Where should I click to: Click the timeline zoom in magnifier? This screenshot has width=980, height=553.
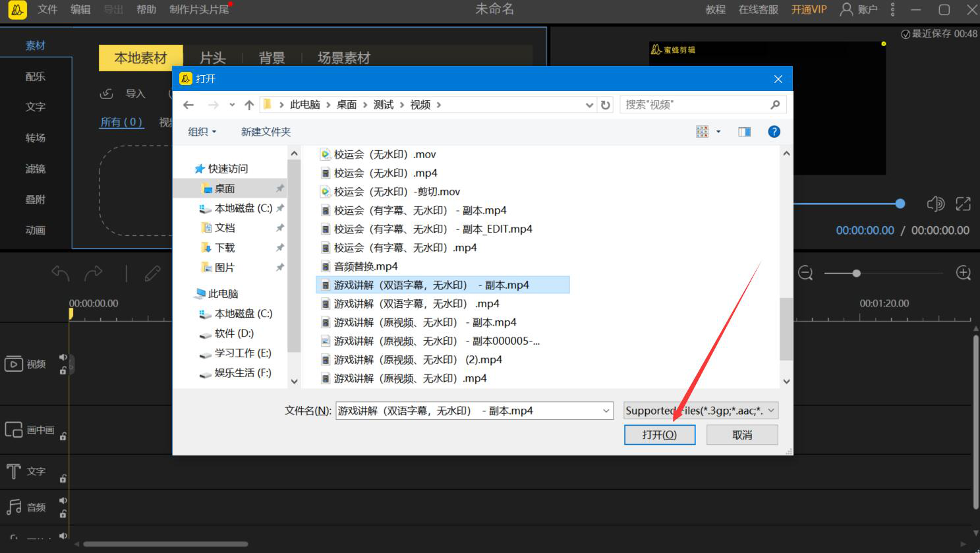coord(964,273)
